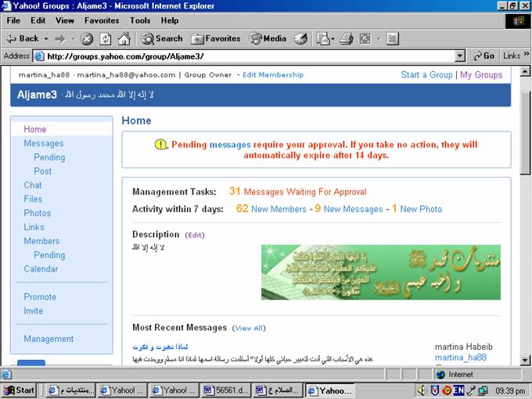Click View All beside Most Recent Messages
This screenshot has height=399, width=532.
pyautogui.click(x=249, y=329)
